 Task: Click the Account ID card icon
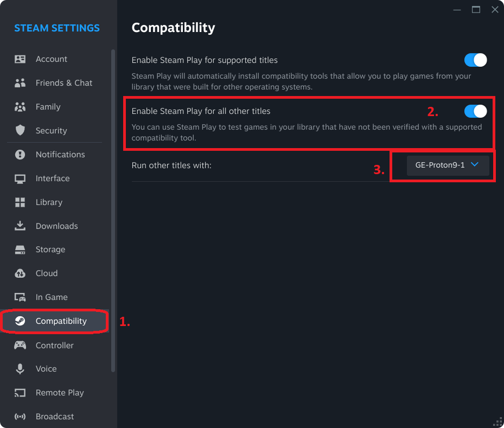[20, 59]
